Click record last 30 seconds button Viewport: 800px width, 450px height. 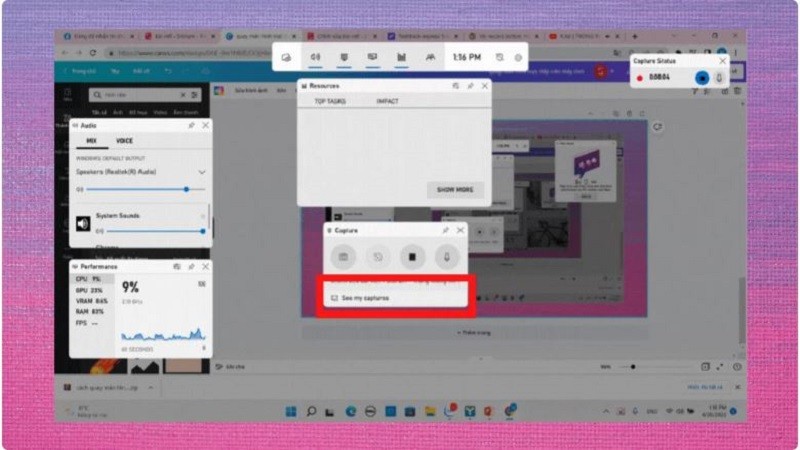[377, 257]
